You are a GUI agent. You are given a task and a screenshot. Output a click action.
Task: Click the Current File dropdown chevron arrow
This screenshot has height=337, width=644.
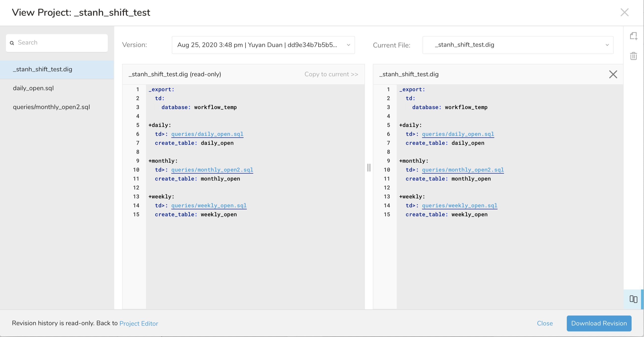607,45
